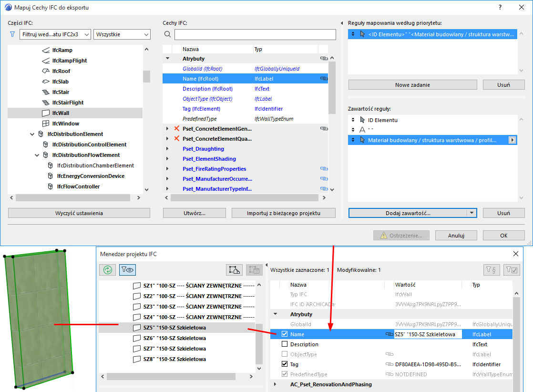Click the Utwórz... button
The width and height of the screenshot is (533, 392).
(x=195, y=213)
